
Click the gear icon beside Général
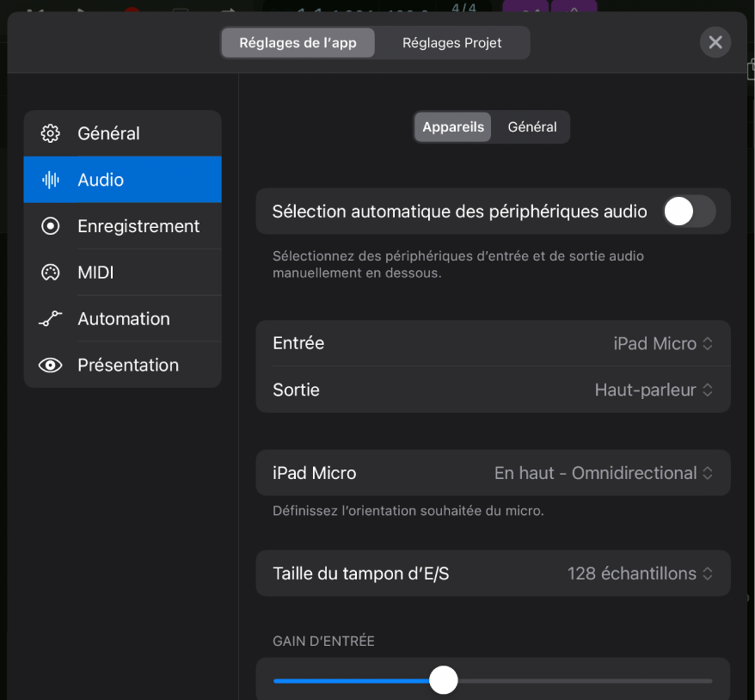click(x=51, y=133)
